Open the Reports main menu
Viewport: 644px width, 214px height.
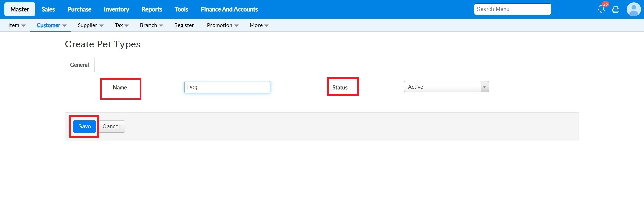coord(152,9)
